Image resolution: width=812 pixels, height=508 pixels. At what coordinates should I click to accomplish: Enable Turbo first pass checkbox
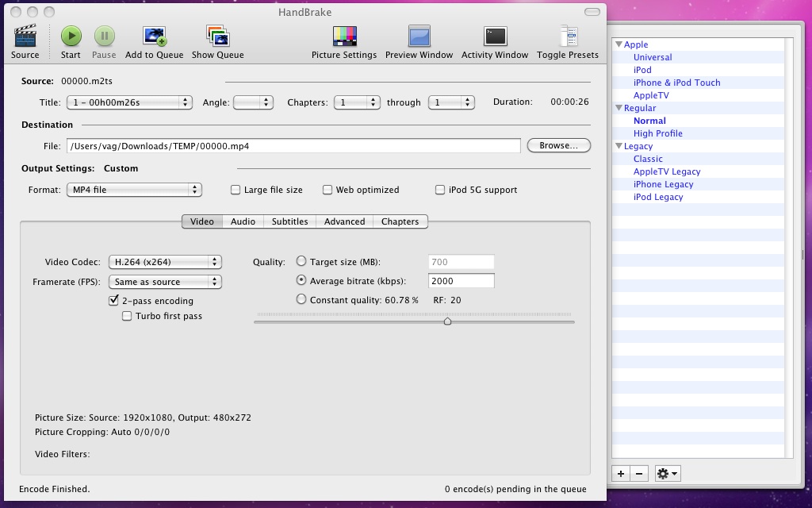pos(127,316)
